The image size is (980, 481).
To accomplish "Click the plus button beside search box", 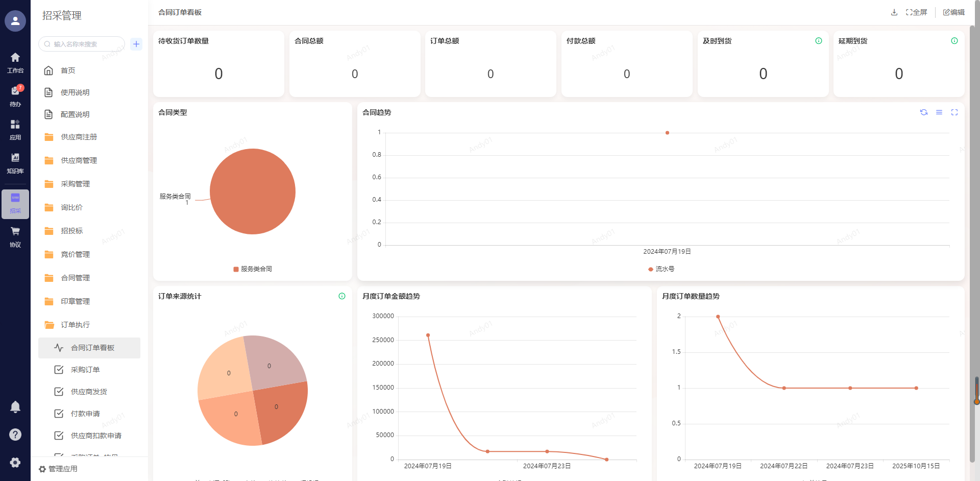I will point(136,44).
